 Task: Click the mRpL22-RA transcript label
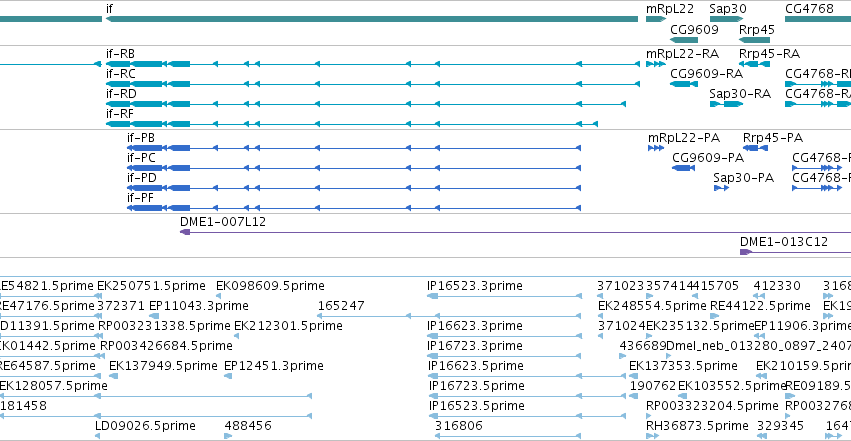tap(682, 54)
